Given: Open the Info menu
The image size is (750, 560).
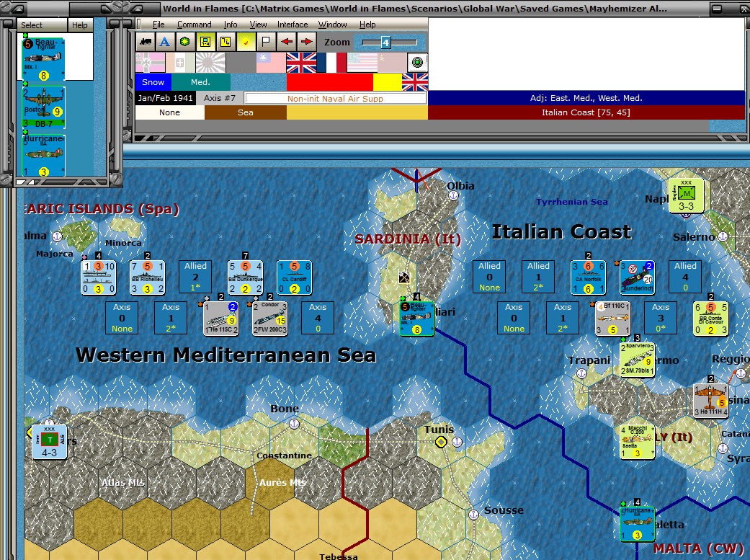Looking at the screenshot, I should [x=231, y=25].
